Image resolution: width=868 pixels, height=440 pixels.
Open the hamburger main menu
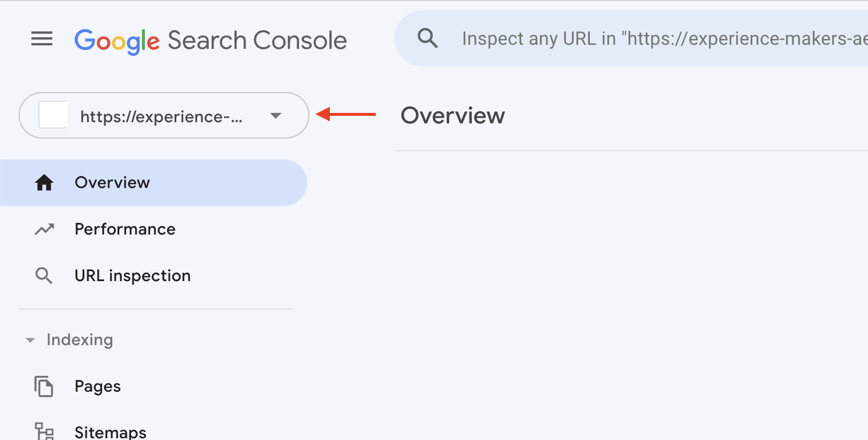point(42,40)
